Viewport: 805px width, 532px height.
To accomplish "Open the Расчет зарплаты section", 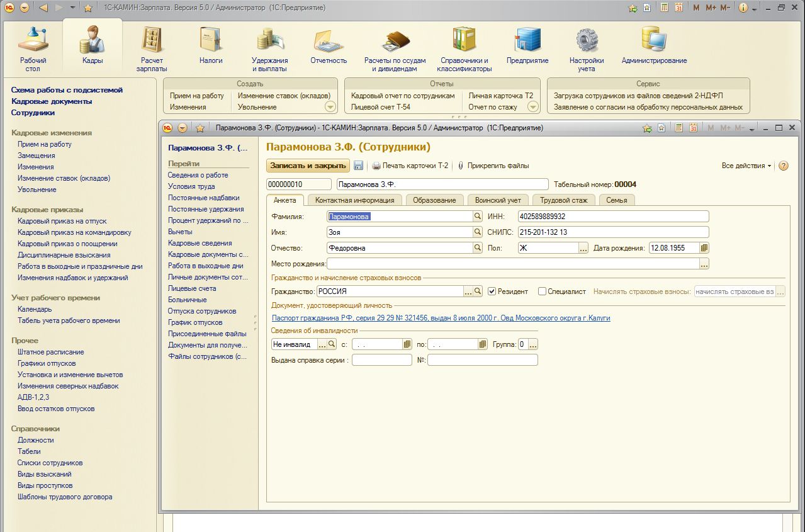I will [152, 50].
